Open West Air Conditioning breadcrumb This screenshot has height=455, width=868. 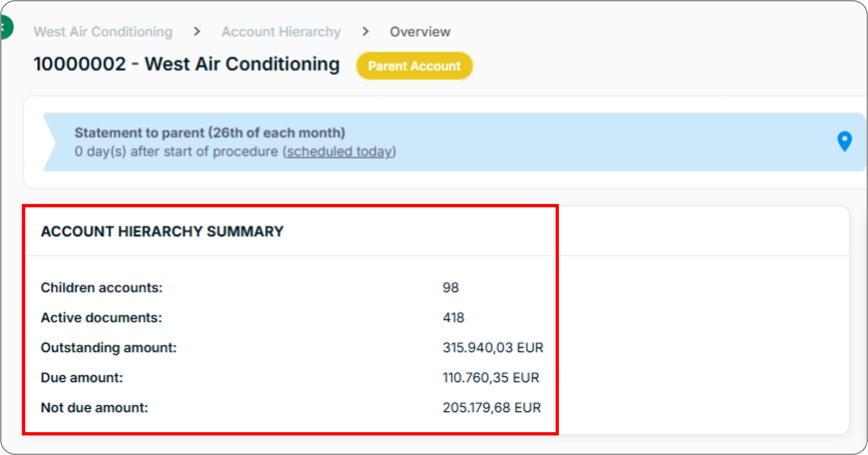(103, 32)
